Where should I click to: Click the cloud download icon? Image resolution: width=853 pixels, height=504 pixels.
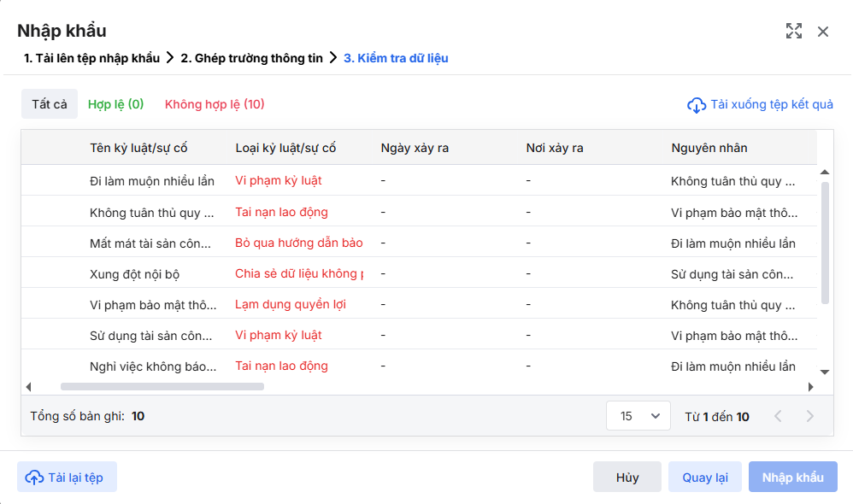pyautogui.click(x=697, y=105)
